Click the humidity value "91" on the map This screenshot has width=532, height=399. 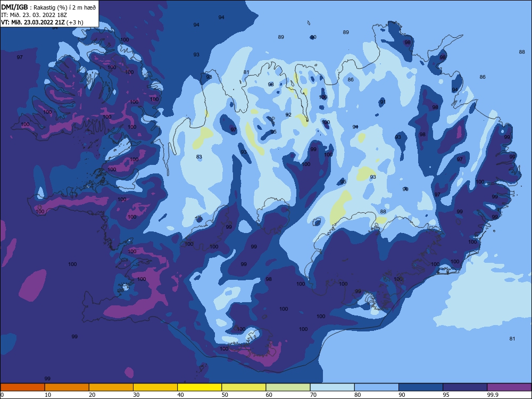383,102
